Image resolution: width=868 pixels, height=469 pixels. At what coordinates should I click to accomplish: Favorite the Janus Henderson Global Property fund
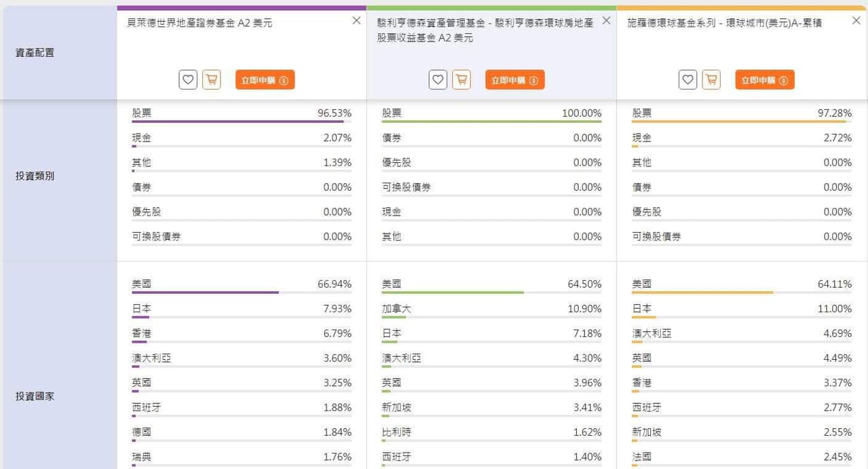click(438, 80)
